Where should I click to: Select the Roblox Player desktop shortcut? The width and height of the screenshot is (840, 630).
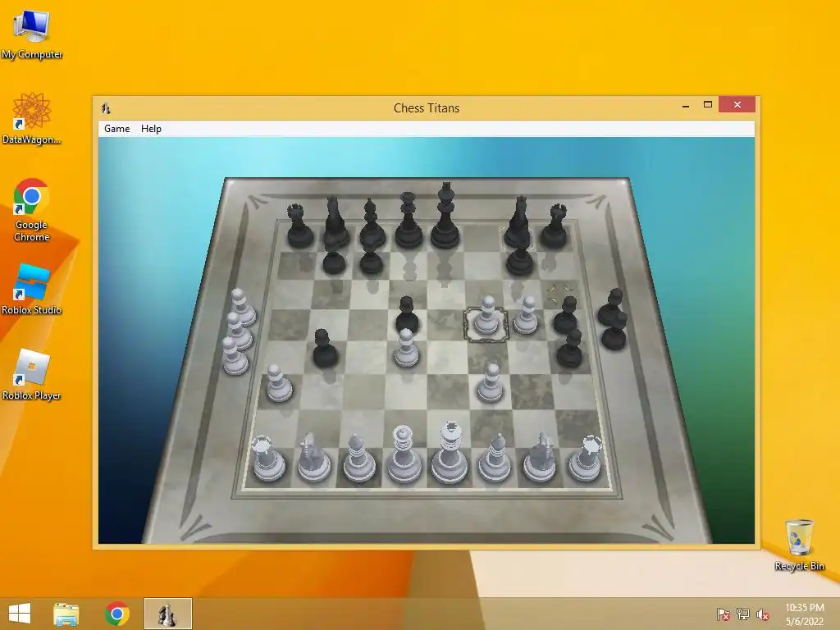32,374
